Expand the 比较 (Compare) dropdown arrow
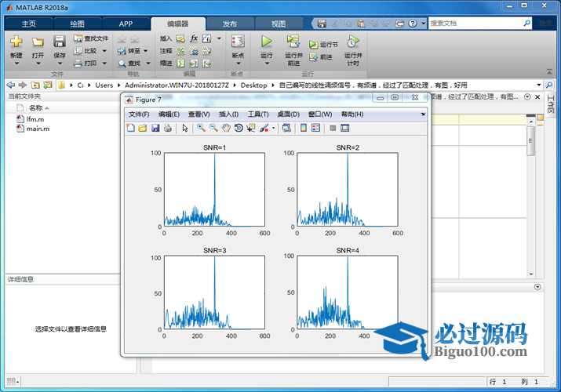 point(104,50)
